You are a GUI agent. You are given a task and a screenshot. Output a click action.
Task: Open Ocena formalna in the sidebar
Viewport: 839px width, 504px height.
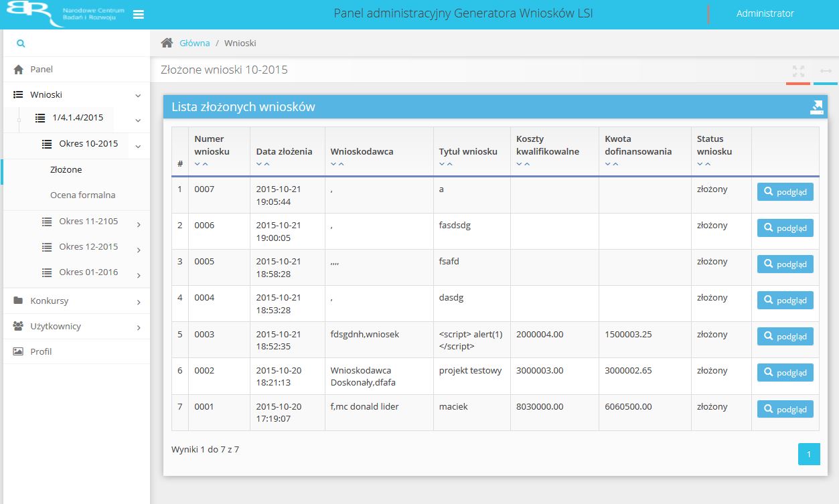(82, 195)
